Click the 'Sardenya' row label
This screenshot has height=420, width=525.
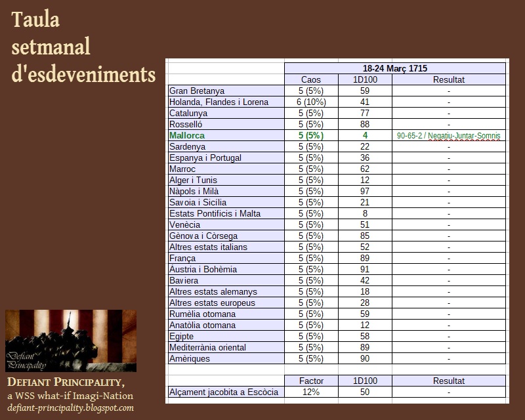point(226,147)
